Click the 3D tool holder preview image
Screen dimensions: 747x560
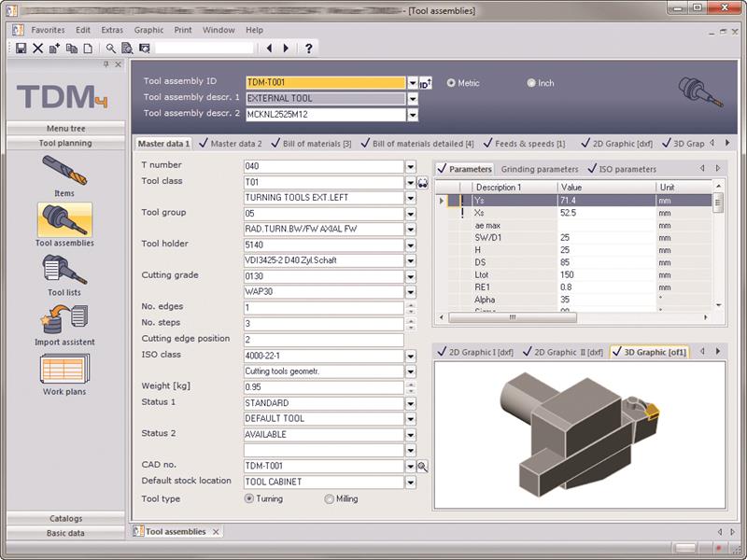(x=580, y=434)
